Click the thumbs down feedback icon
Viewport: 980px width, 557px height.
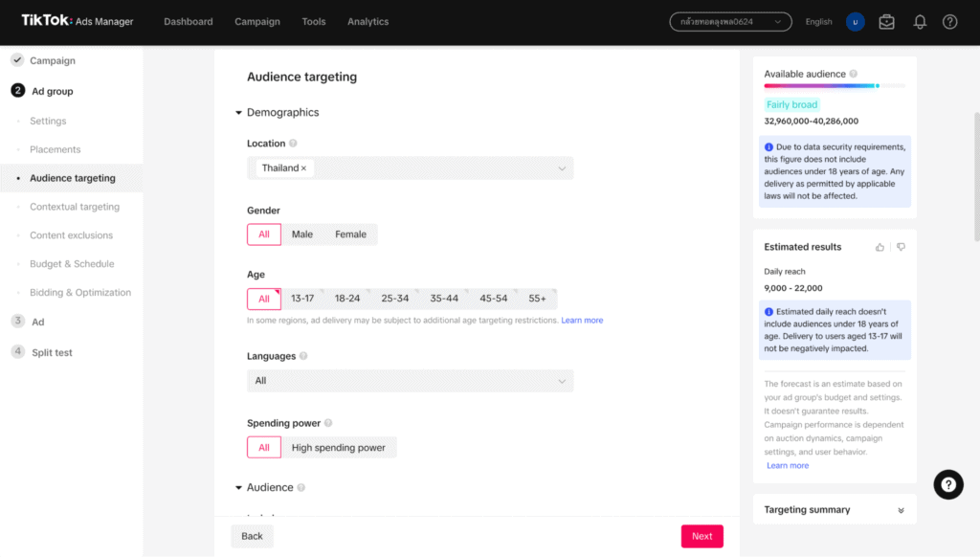click(x=901, y=247)
